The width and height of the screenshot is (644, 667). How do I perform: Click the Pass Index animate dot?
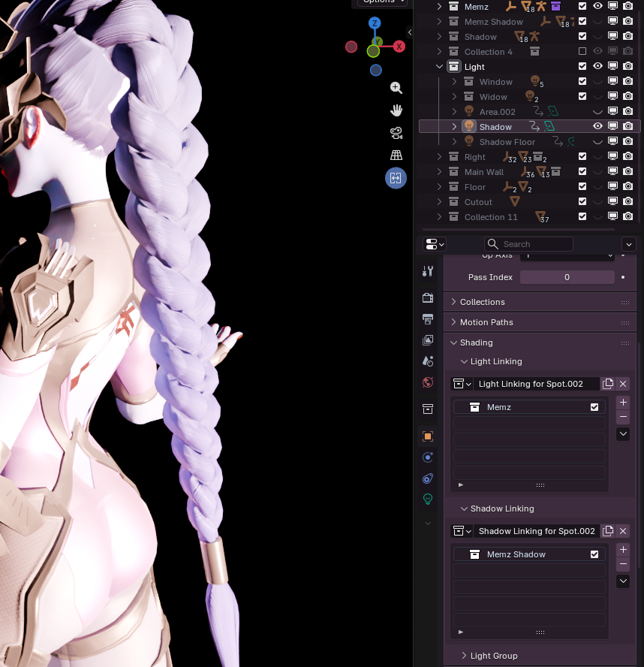click(623, 277)
